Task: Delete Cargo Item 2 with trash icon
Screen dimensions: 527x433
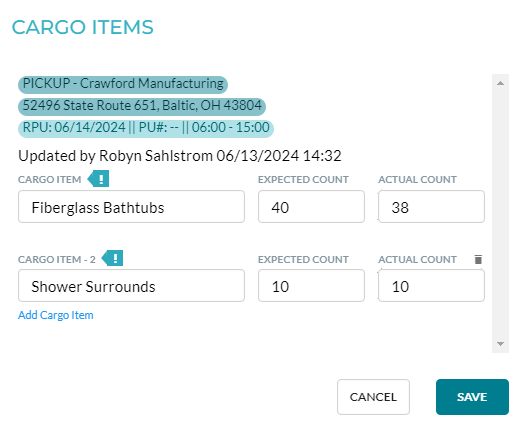Action: (x=478, y=259)
